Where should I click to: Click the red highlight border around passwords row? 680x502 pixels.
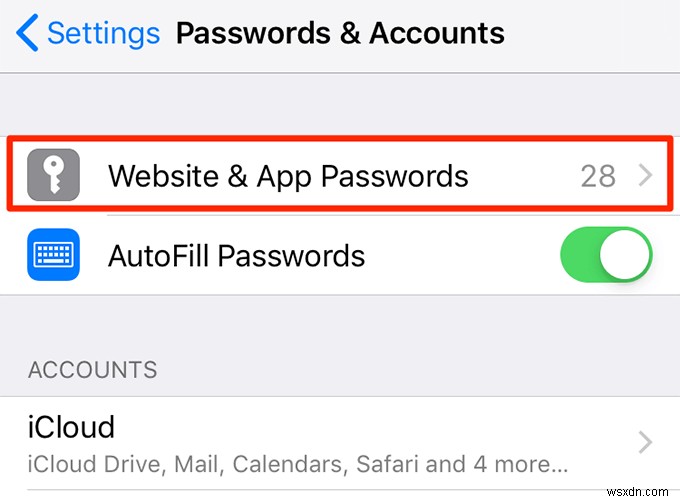pyautogui.click(x=340, y=139)
